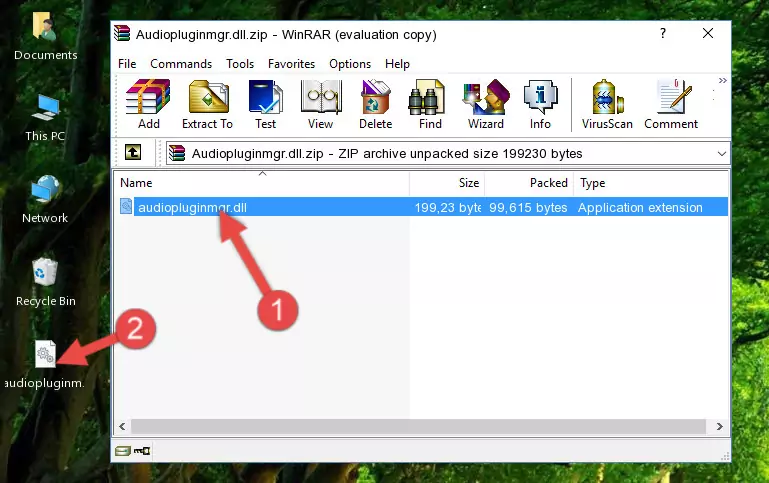The width and height of the screenshot is (769, 483).
Task: Select the audiopluginmgr.dll file row
Action: pos(422,207)
